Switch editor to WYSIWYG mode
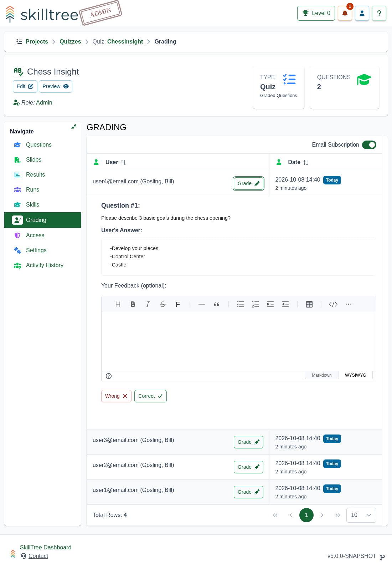This screenshot has height=569, width=392. coord(356,375)
